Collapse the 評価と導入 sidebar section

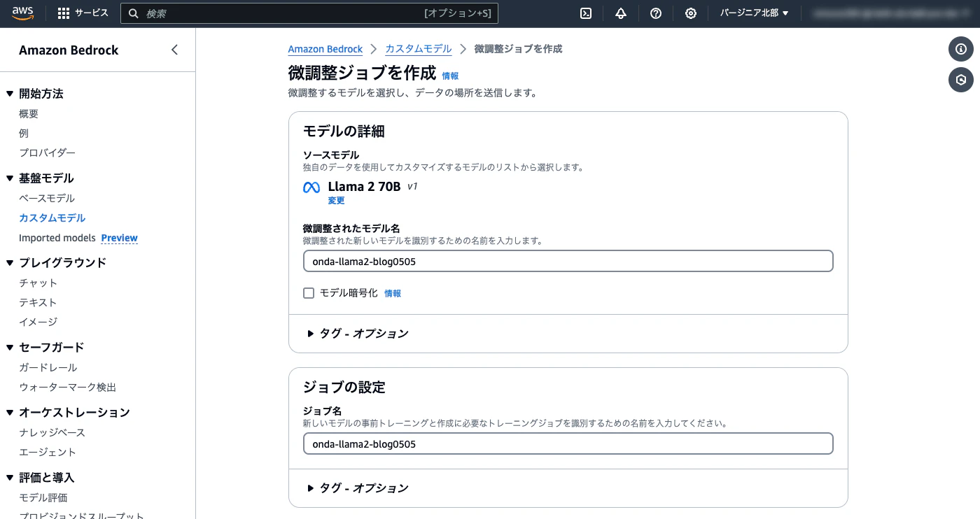(10, 478)
